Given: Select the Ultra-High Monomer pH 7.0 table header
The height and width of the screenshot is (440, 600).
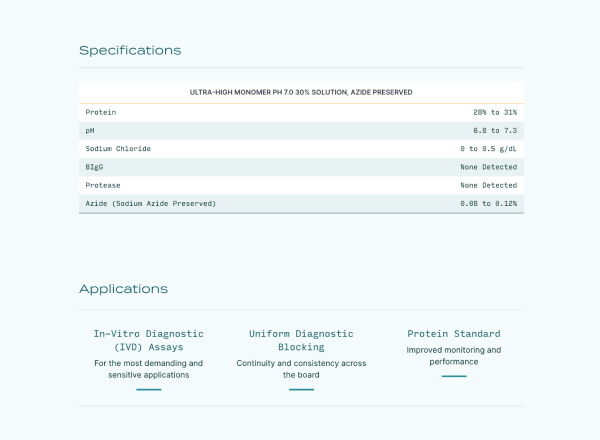Looking at the screenshot, I should (301, 92).
